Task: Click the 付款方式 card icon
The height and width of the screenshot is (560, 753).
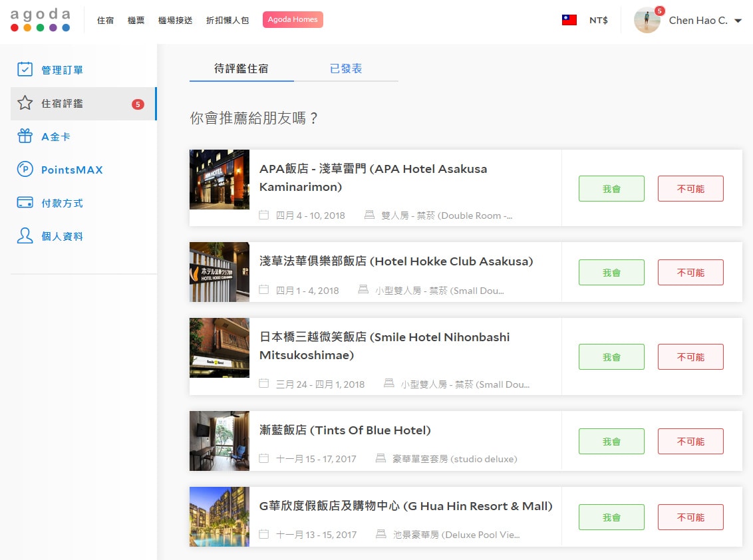Action: pos(25,203)
